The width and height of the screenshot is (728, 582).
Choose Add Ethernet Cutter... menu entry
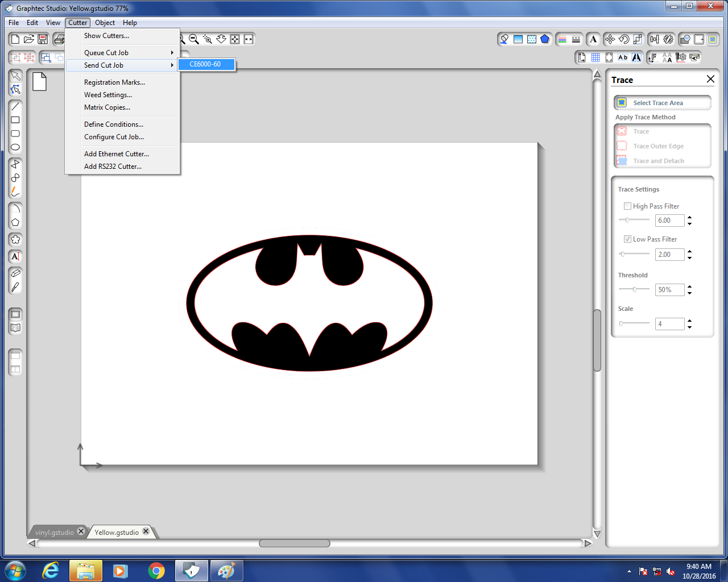coord(122,154)
